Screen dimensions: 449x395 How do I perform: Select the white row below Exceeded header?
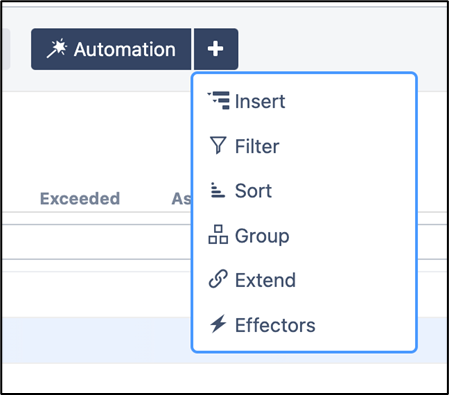[97, 242]
